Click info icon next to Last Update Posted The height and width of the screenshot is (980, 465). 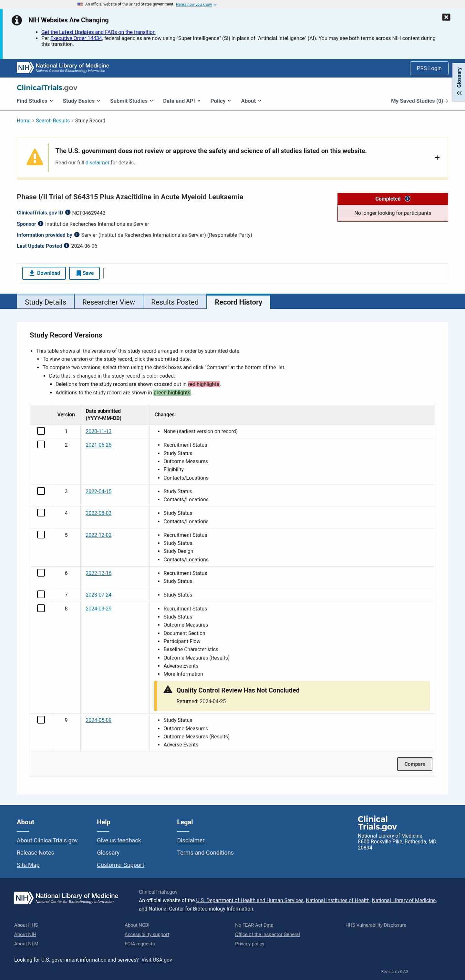[x=67, y=245]
